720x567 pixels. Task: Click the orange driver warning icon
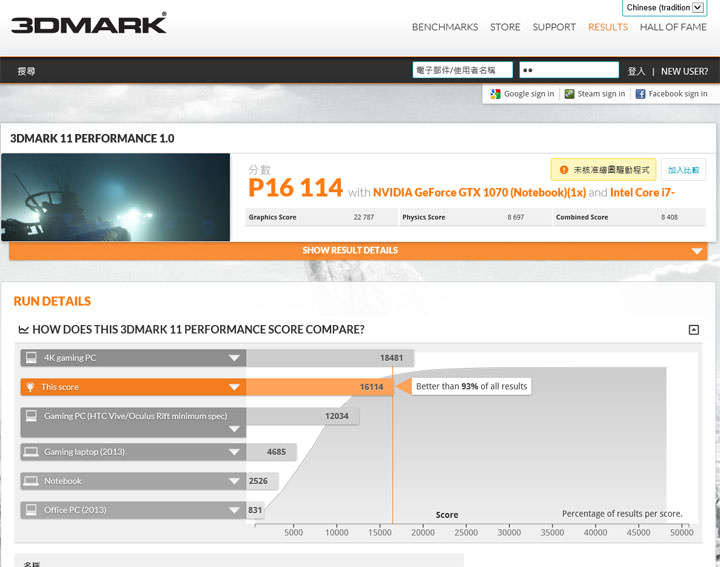564,171
